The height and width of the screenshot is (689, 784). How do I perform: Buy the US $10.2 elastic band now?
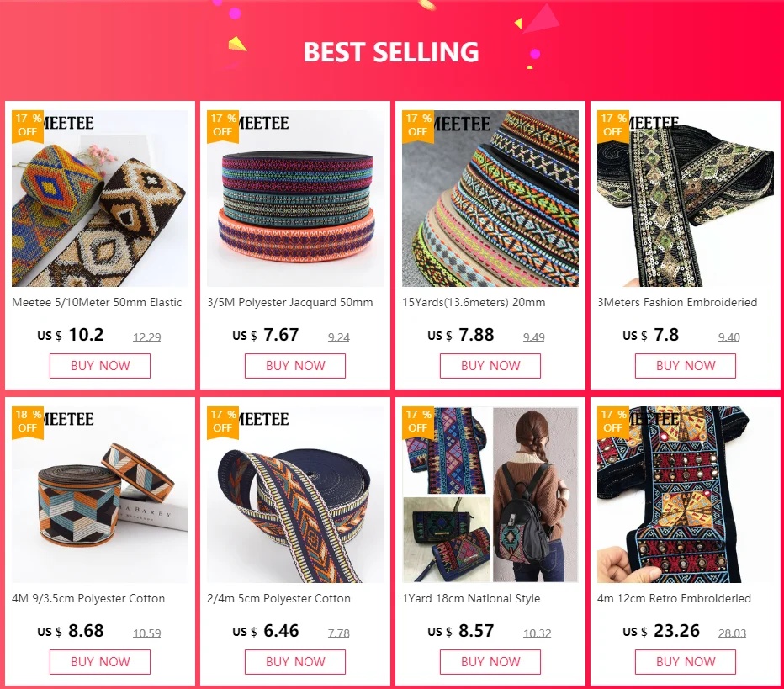(x=100, y=365)
